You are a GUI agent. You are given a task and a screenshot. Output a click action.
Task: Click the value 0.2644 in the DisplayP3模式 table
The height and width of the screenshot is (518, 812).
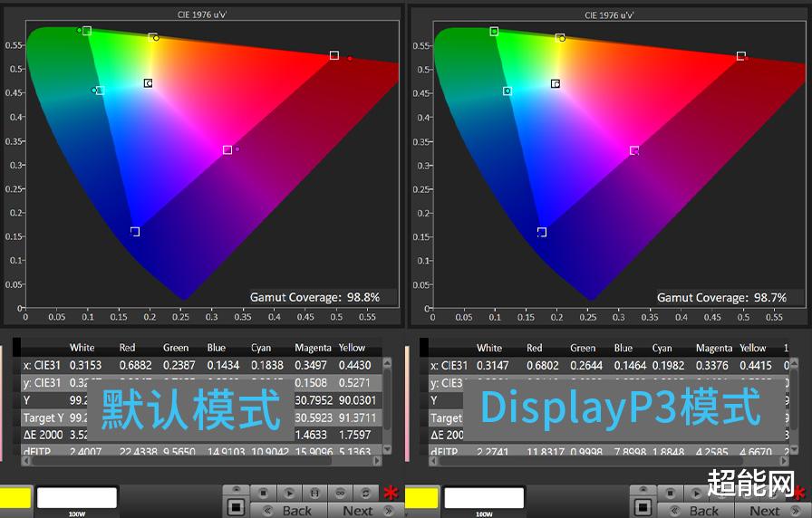(x=586, y=365)
